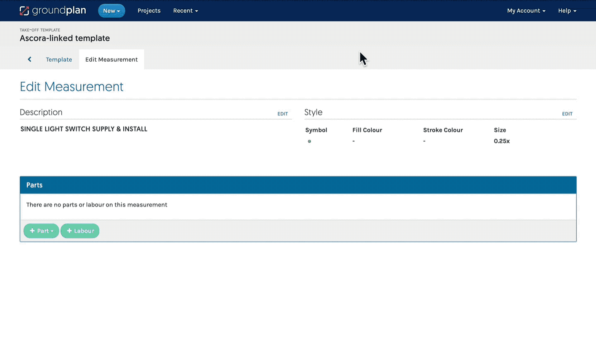This screenshot has width=596, height=364.
Task: Open the New dropdown button
Action: (111, 11)
